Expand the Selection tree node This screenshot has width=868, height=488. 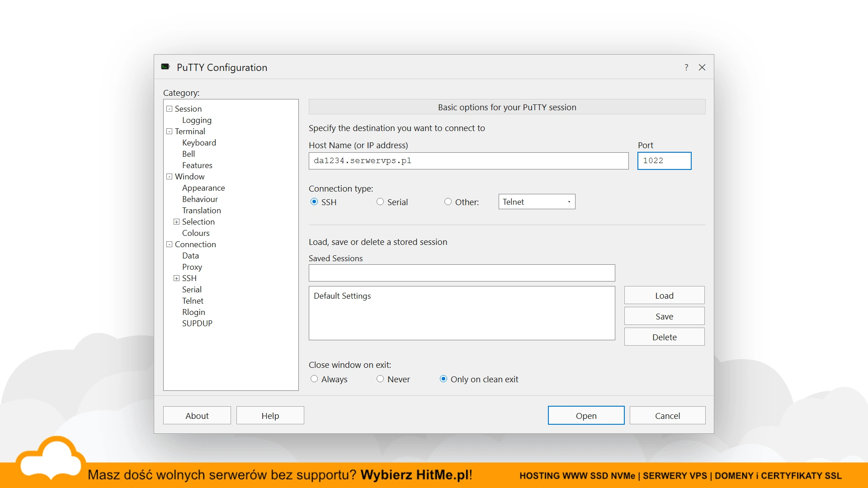point(177,222)
